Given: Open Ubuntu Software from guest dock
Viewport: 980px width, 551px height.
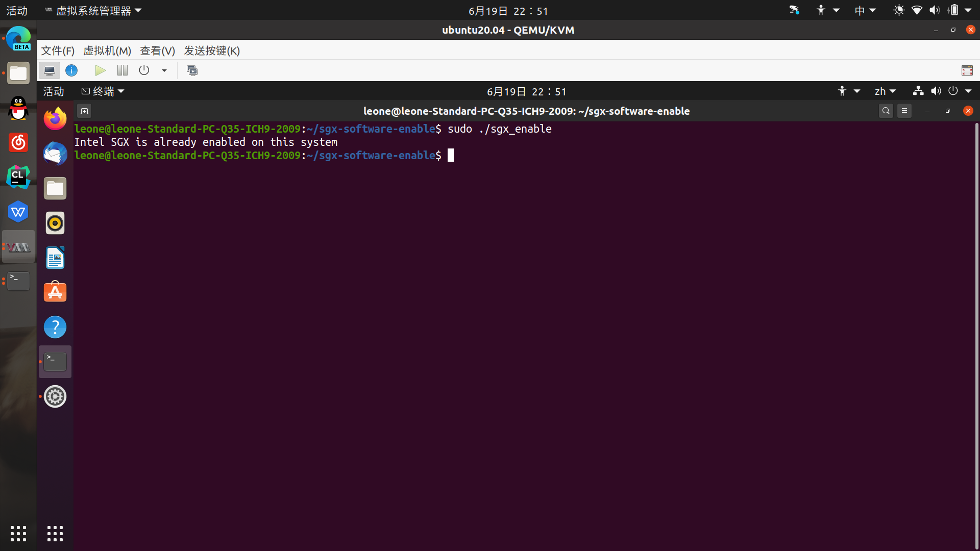Looking at the screenshot, I should [55, 292].
